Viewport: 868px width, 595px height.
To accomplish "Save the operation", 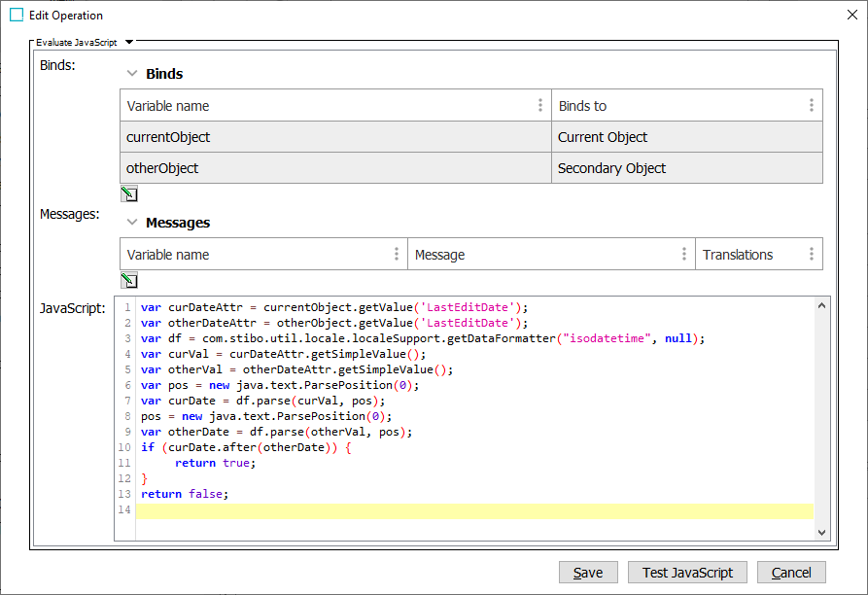I will [x=587, y=573].
